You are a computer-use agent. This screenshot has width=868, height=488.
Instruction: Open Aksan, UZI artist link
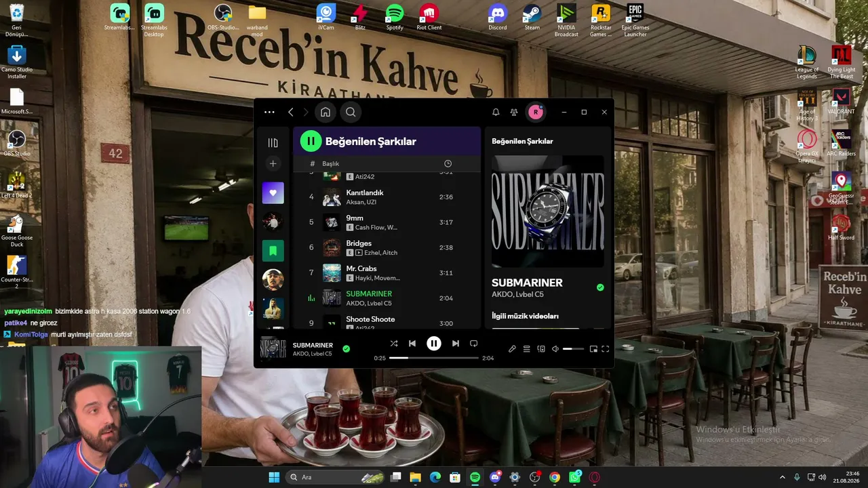pyautogui.click(x=361, y=202)
